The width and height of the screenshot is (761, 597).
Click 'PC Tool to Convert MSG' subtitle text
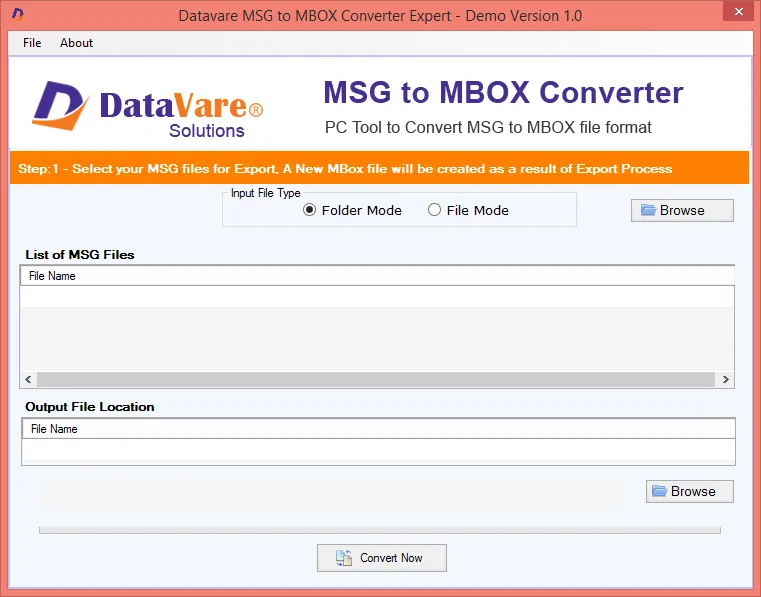coord(488,127)
